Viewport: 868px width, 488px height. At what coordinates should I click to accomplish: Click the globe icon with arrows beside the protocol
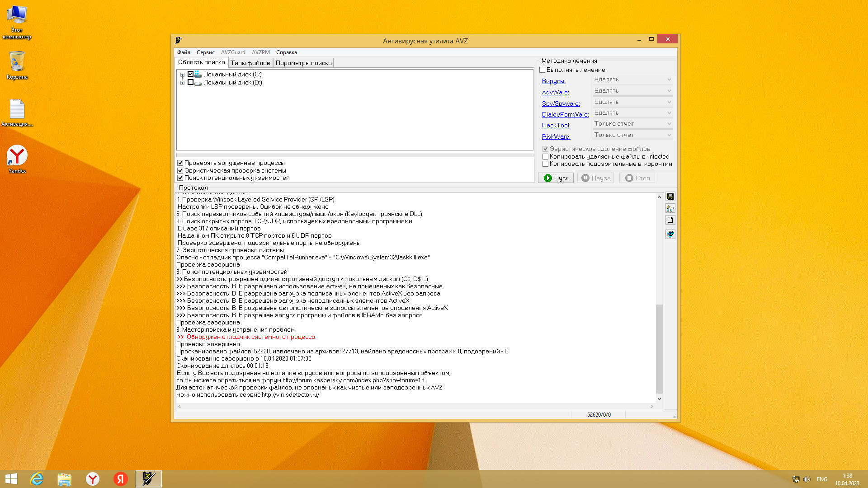(x=670, y=234)
